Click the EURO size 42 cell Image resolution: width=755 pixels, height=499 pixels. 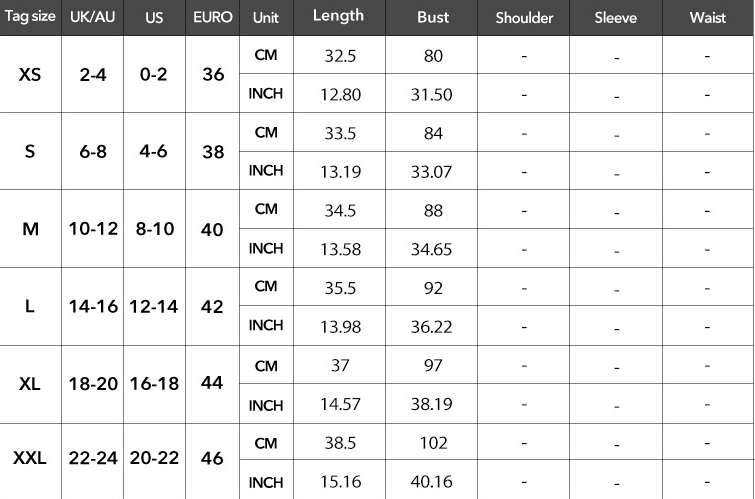pyautogui.click(x=212, y=306)
